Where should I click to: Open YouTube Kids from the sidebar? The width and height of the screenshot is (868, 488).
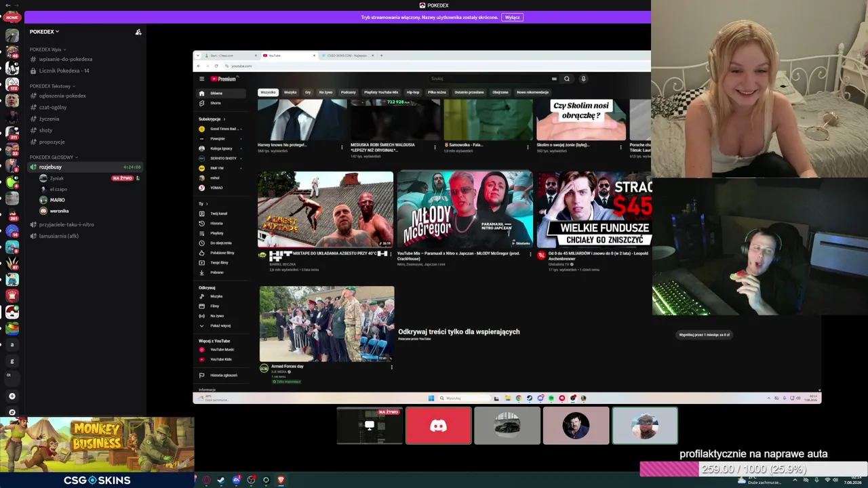pyautogui.click(x=221, y=359)
